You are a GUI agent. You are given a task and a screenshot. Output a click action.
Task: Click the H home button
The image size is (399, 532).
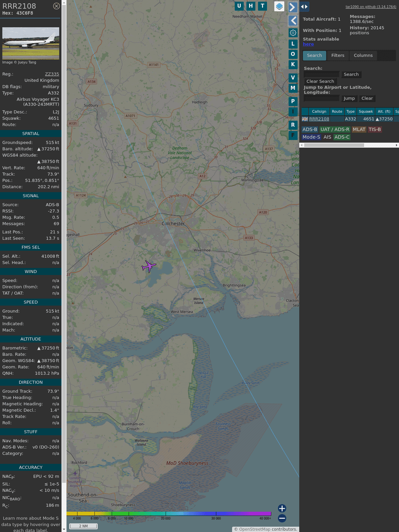point(251,6)
